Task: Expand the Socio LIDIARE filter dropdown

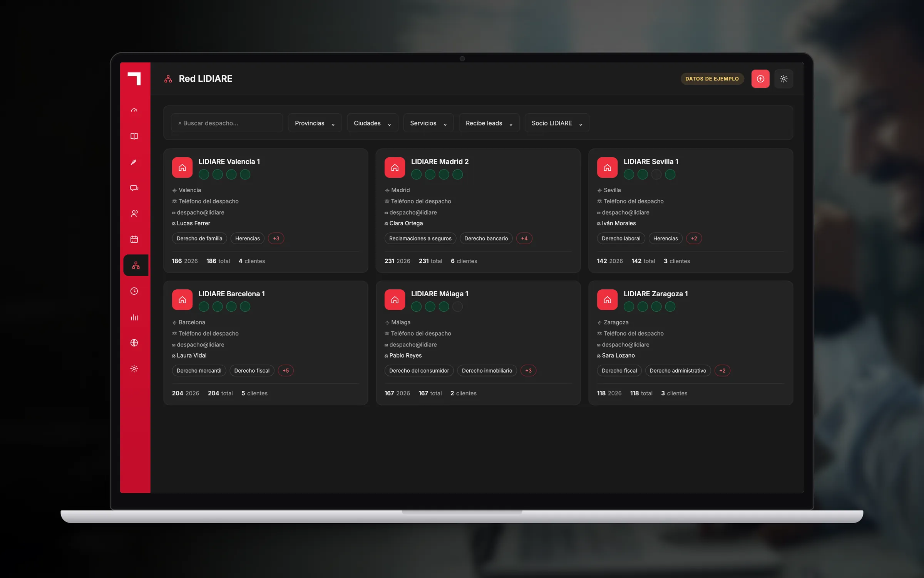Action: click(557, 123)
